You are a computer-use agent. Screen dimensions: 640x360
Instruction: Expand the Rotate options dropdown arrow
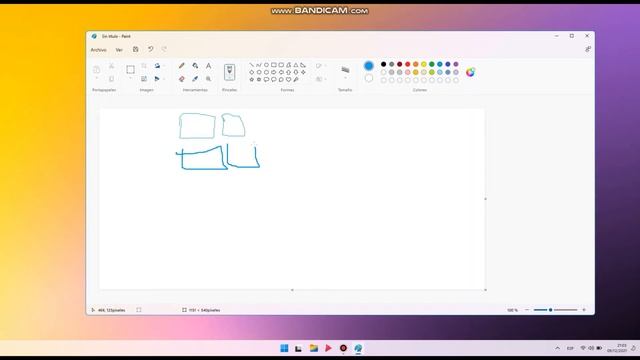pos(164,66)
